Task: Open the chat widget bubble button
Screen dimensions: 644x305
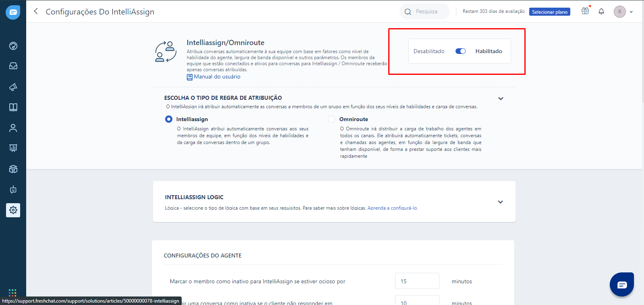Action: [x=622, y=284]
